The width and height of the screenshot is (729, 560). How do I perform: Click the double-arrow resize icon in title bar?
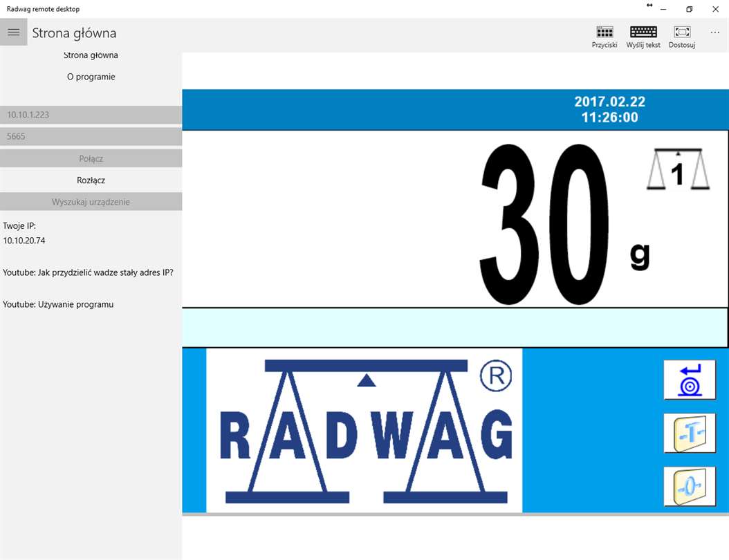click(x=649, y=5)
